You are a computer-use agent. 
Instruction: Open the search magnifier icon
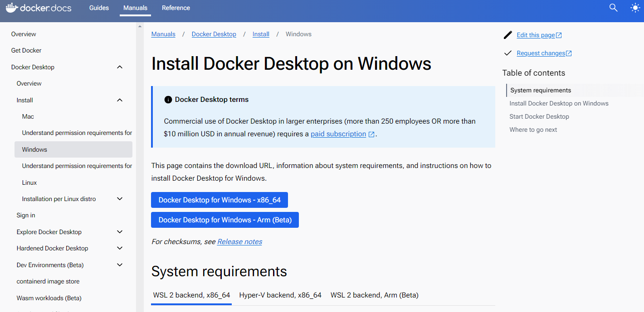[x=613, y=8]
